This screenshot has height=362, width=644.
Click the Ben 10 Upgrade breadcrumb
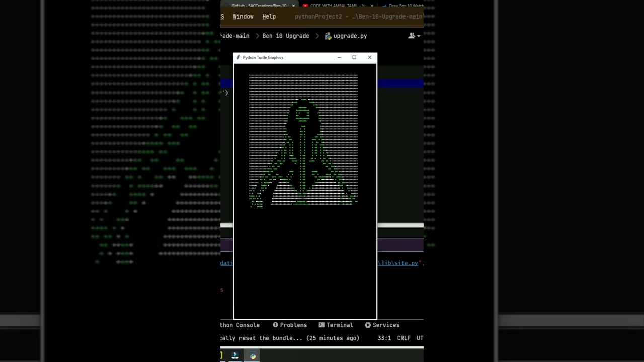click(286, 36)
